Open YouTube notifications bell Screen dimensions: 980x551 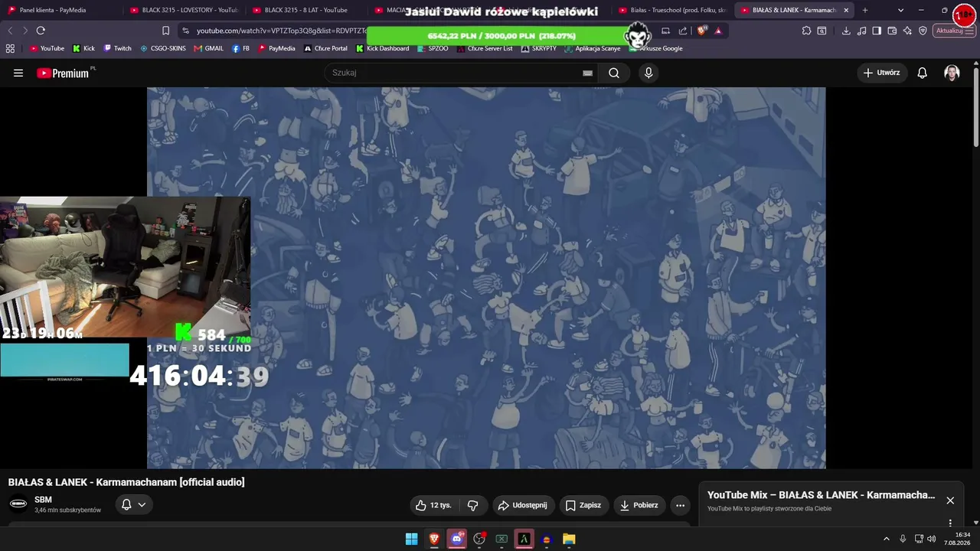coord(923,73)
